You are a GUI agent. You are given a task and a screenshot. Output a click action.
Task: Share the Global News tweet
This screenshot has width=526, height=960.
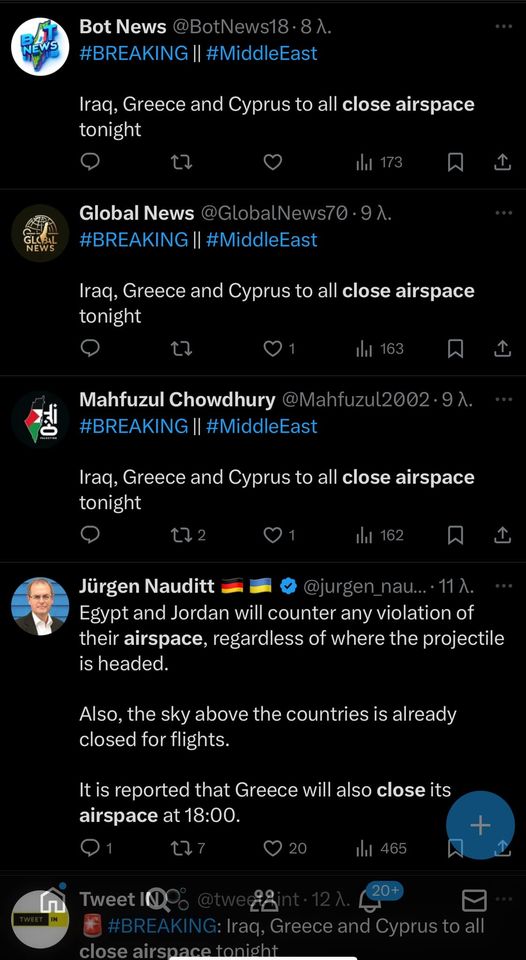tap(502, 348)
